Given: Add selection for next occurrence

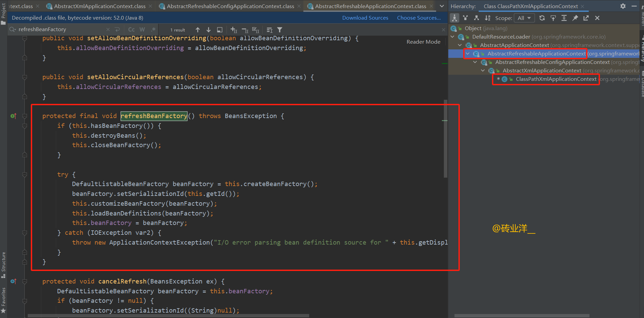Looking at the screenshot, I should [x=234, y=30].
